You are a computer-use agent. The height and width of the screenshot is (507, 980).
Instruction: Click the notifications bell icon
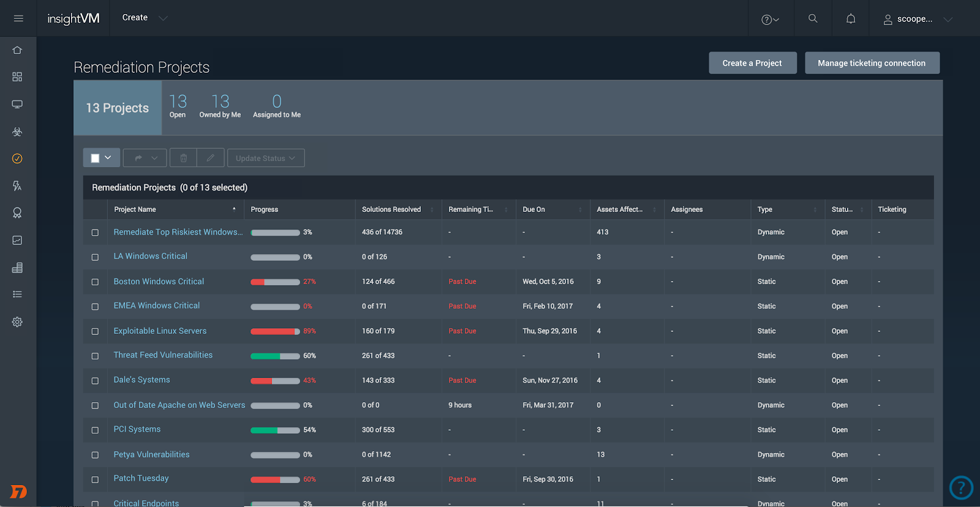[x=851, y=18]
